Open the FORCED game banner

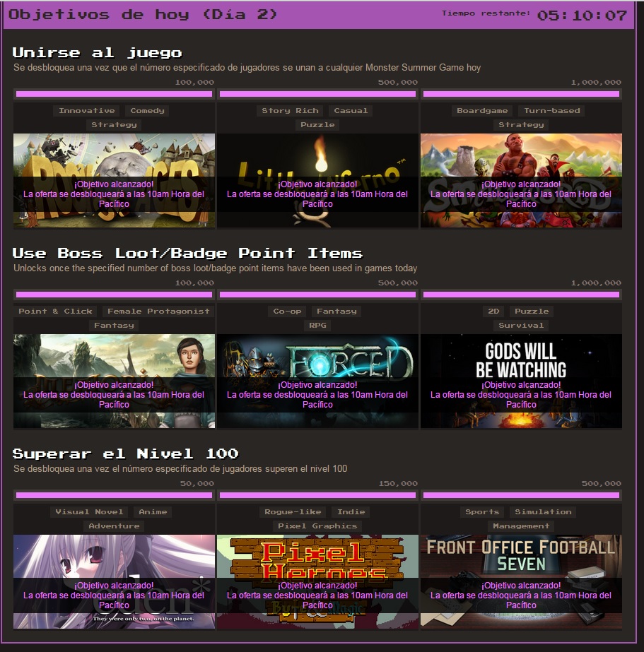pyautogui.click(x=317, y=381)
